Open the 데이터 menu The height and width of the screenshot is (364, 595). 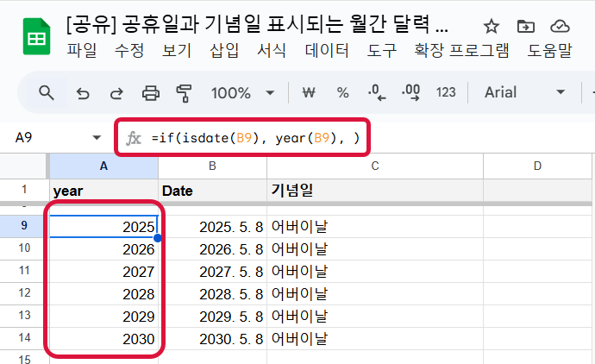(329, 52)
